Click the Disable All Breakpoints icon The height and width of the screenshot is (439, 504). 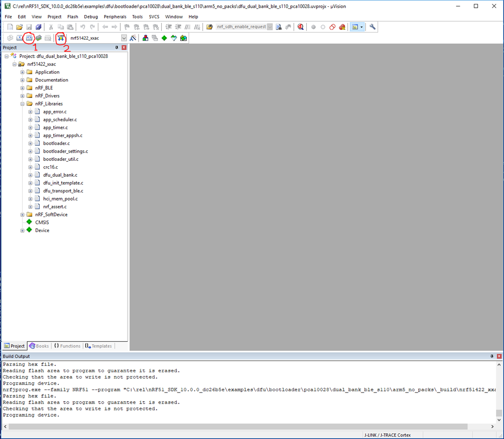click(332, 27)
